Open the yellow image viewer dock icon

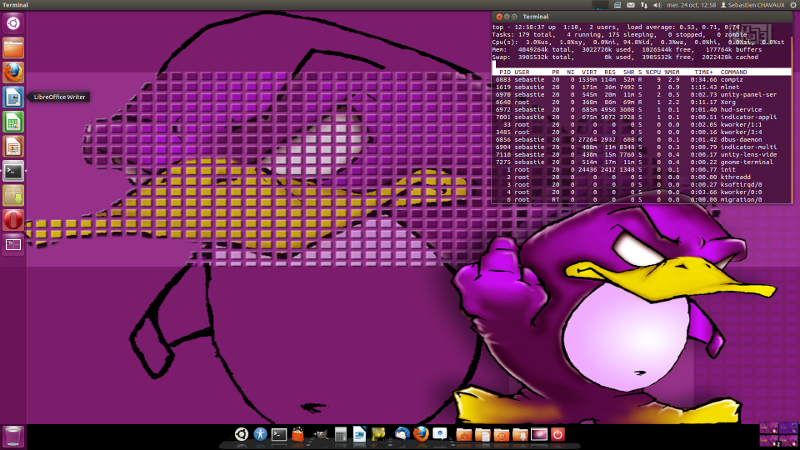tap(379, 434)
